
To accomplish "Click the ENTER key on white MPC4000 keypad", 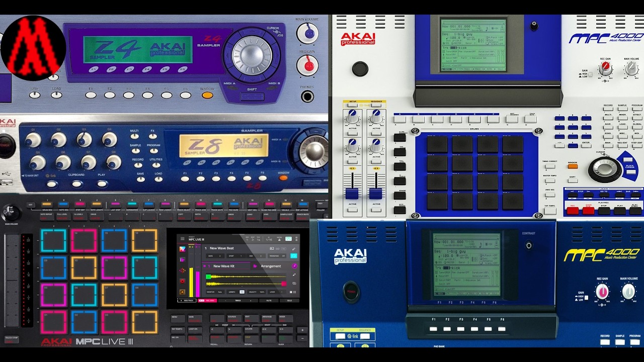I will coord(587,145).
